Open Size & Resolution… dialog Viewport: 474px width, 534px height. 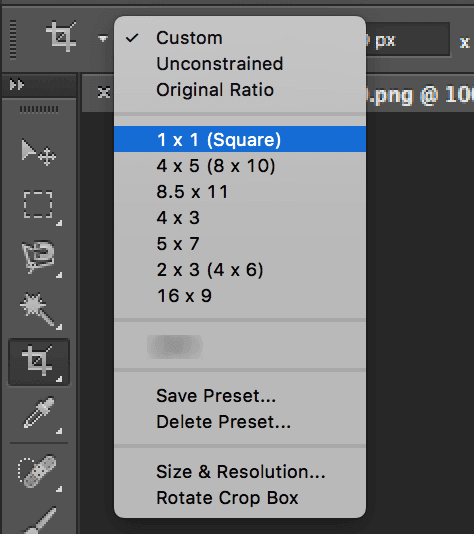tap(240, 472)
